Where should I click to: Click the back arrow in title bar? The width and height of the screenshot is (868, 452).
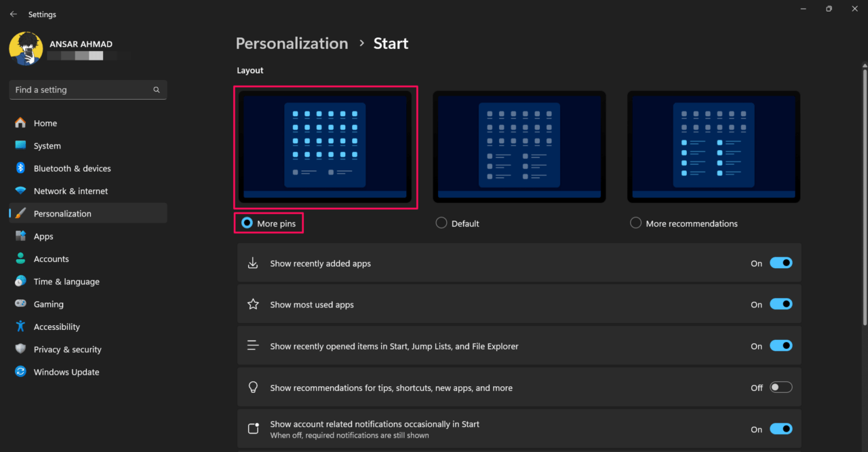(x=14, y=14)
